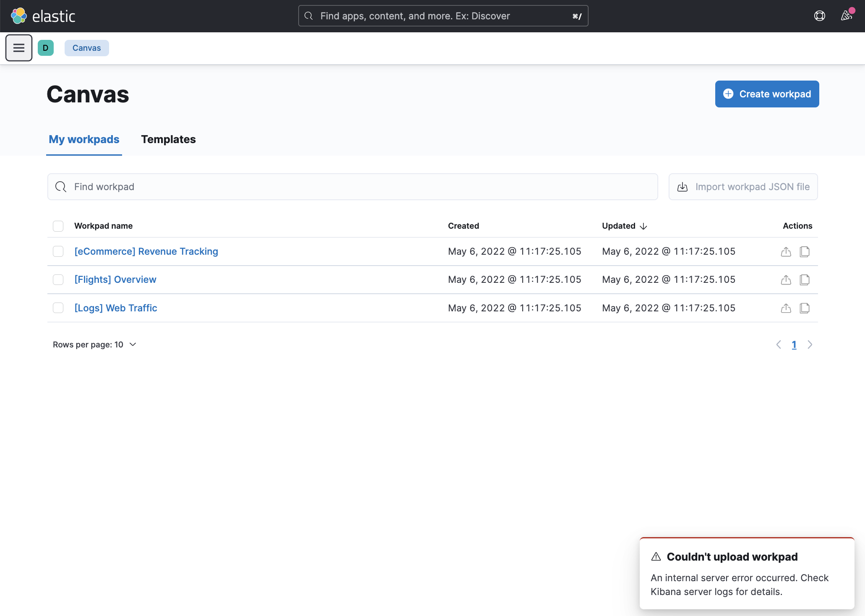Viewport: 865px width, 616px height.
Task: Check the Flights Overview row checkbox
Action: (x=58, y=280)
